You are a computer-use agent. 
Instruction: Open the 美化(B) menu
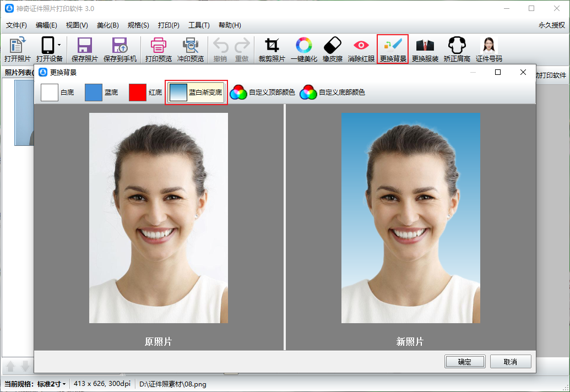[x=107, y=25]
